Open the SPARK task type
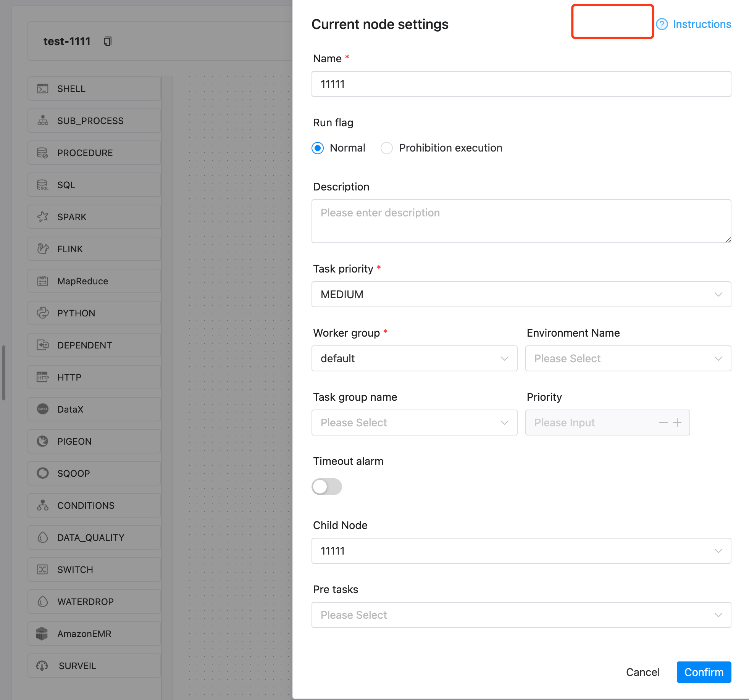Screen dimensions: 749x700 click(94, 217)
